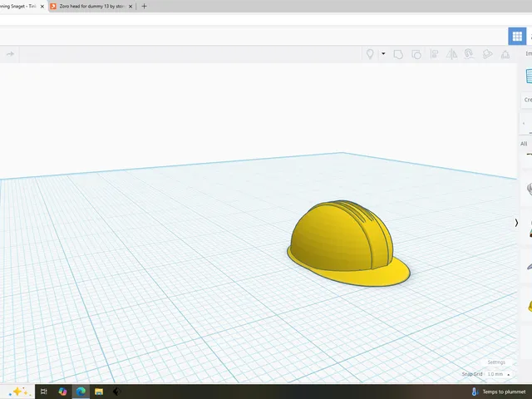Click the last editing toolbar icon
532x399 pixels.
505,54
